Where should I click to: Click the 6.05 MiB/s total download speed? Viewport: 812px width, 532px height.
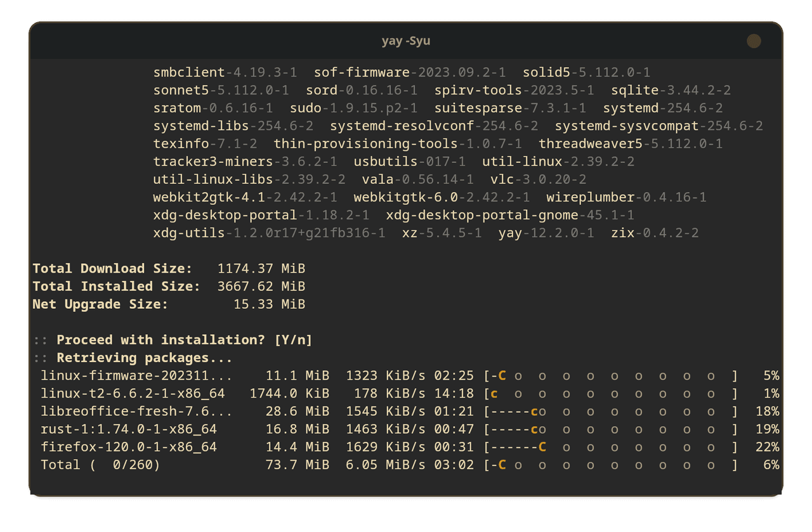[386, 465]
